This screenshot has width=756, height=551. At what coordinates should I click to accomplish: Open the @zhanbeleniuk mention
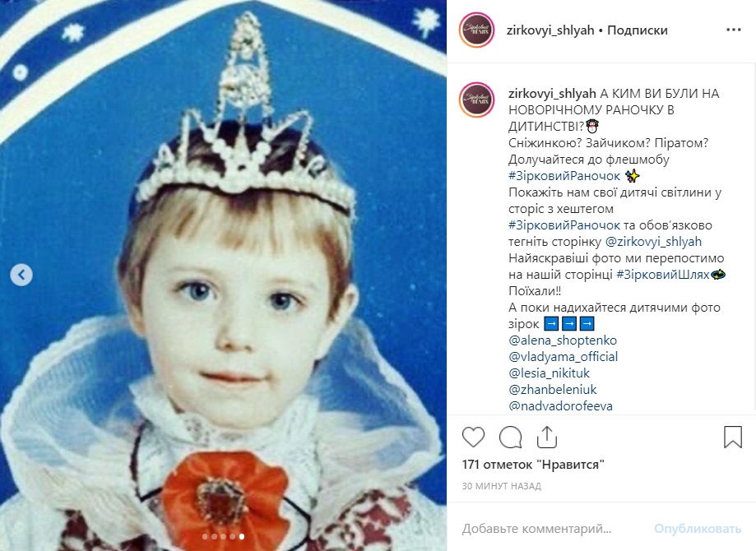(552, 389)
